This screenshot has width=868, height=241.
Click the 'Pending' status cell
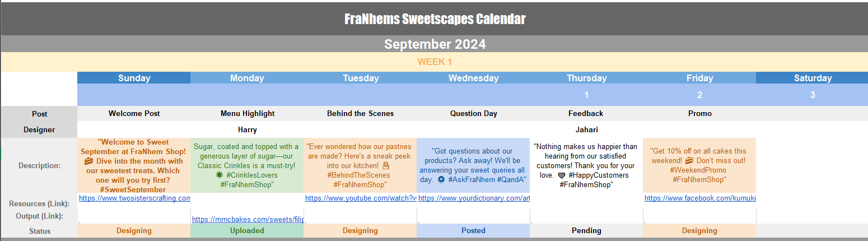[x=586, y=231]
